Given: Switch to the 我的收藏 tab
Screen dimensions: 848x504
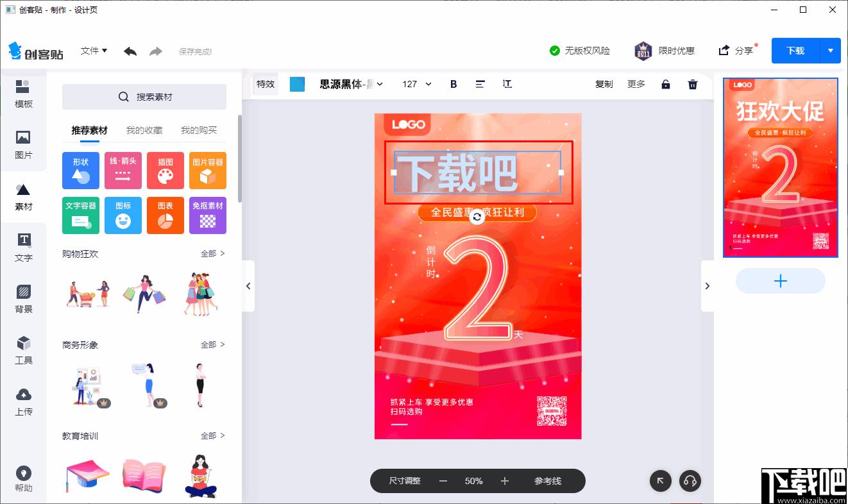Looking at the screenshot, I should (144, 130).
